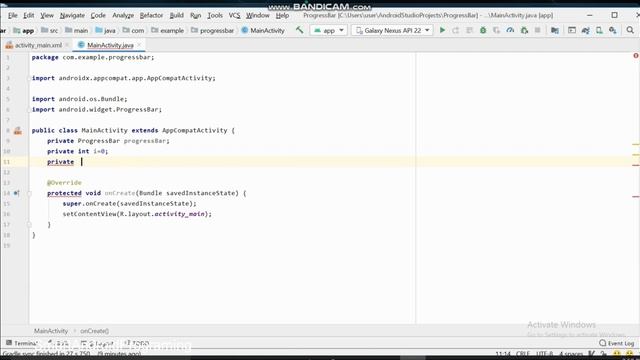Open the Edit menu
640x360 pixels.
click(29, 15)
